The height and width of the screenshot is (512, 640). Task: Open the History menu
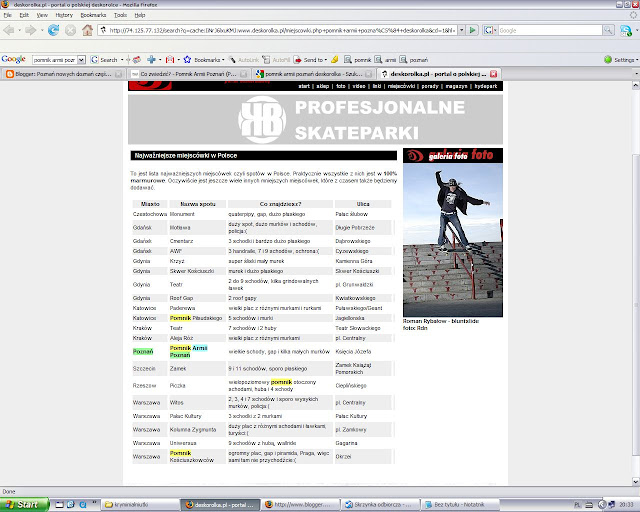pos(64,15)
